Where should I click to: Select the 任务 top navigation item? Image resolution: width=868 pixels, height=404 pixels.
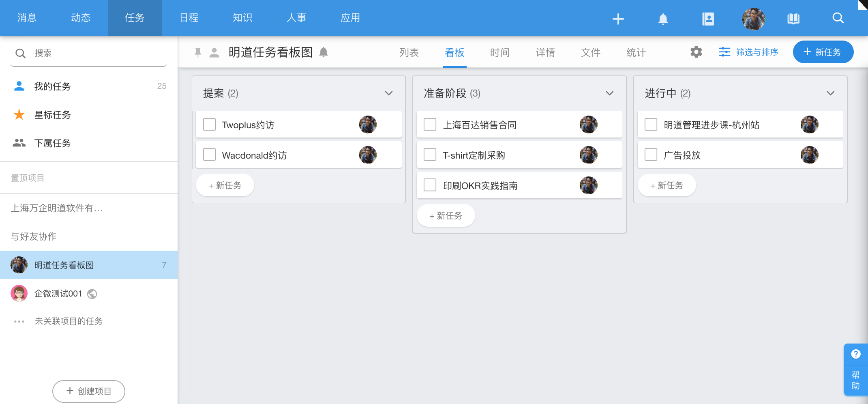(135, 18)
